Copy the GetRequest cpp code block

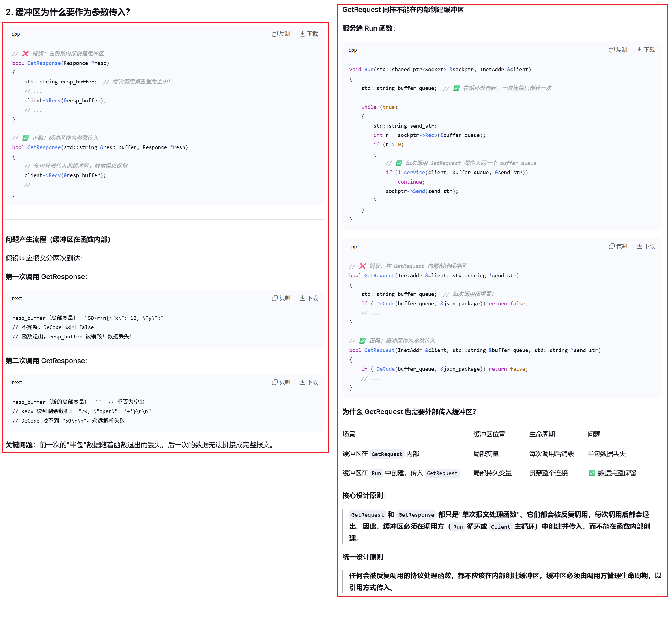(618, 246)
